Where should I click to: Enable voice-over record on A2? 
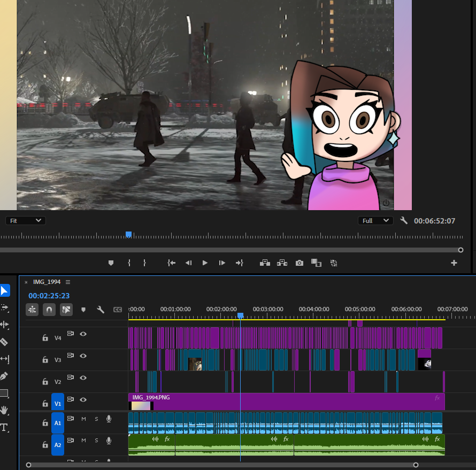click(109, 441)
